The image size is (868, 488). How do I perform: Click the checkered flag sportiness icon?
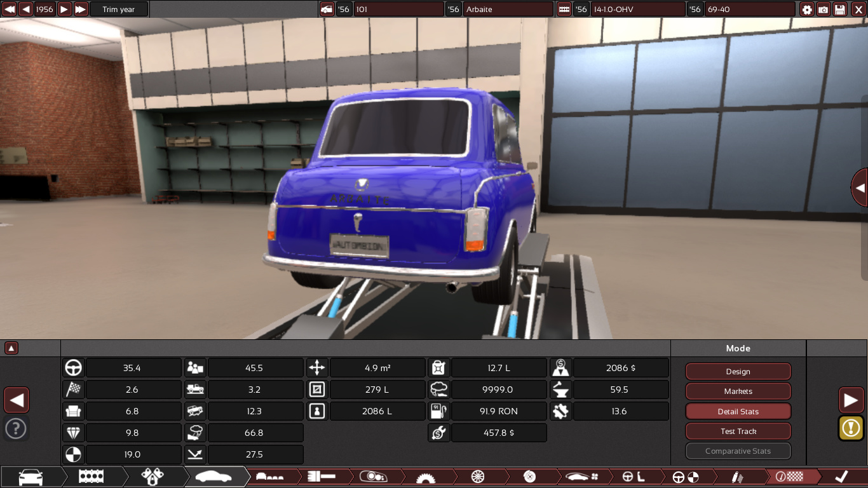(74, 390)
